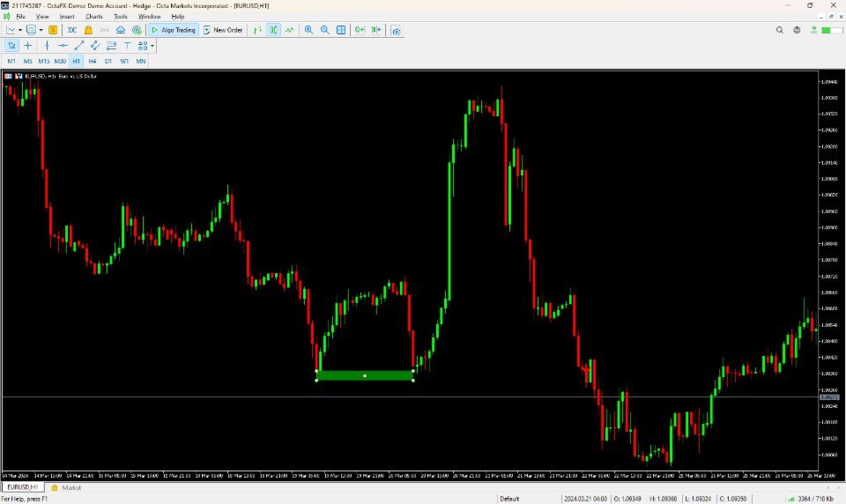Click the 3364 / 710 Kb connection status

click(810, 499)
